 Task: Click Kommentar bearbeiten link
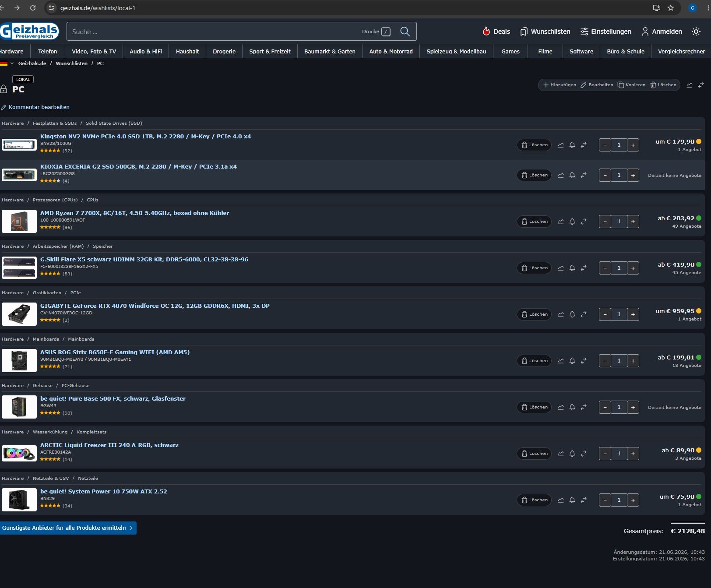pos(35,107)
